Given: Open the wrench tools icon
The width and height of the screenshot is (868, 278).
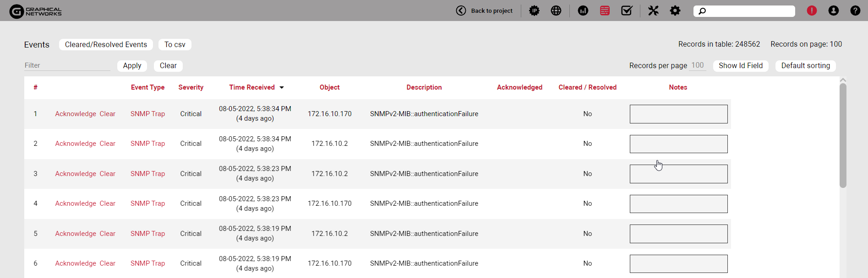Looking at the screenshot, I should pos(653,11).
